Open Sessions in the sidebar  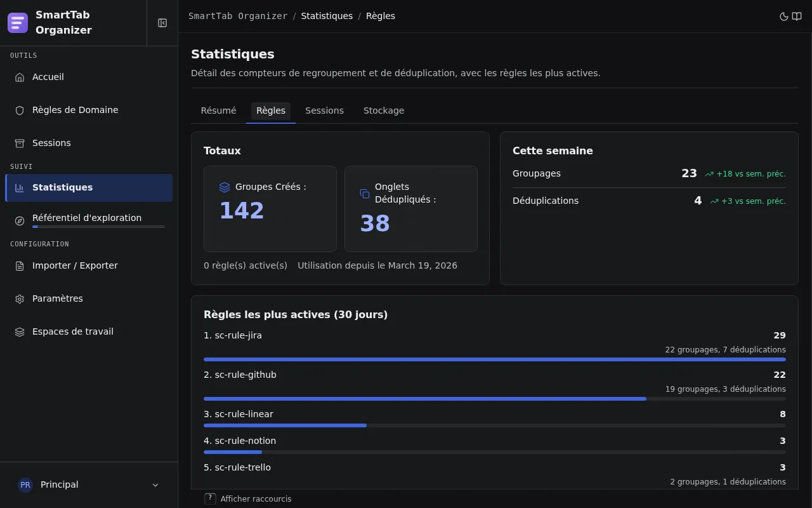click(x=89, y=144)
